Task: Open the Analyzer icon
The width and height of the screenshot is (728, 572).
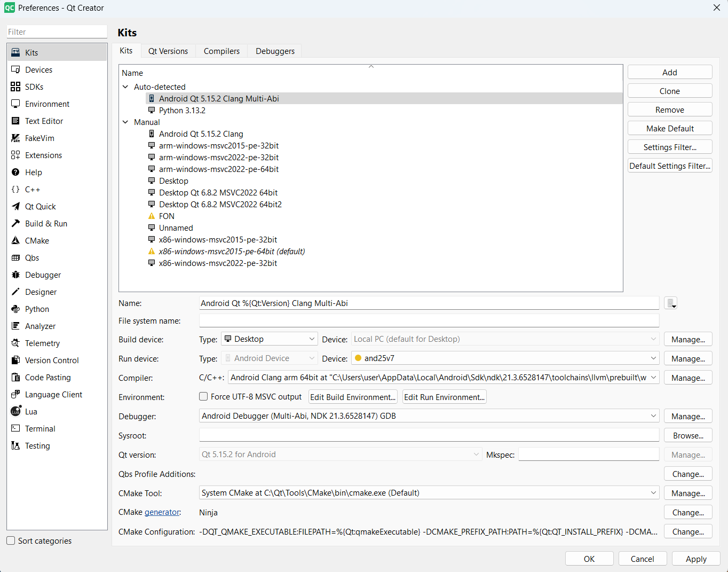Action: point(15,326)
